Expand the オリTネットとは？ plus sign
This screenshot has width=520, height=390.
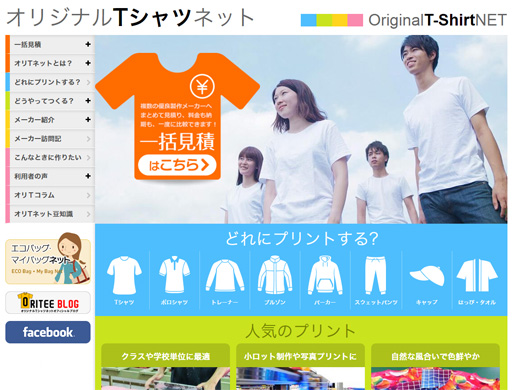pos(88,63)
